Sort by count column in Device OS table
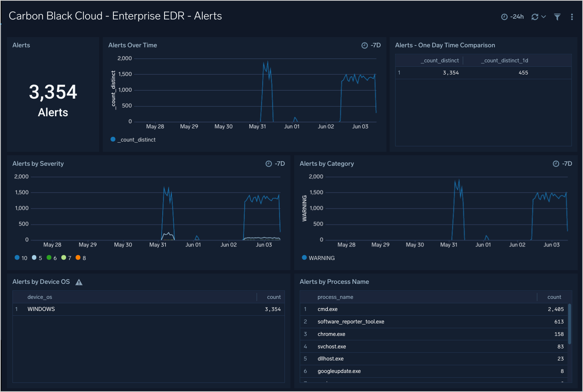The image size is (583, 392). click(x=274, y=297)
